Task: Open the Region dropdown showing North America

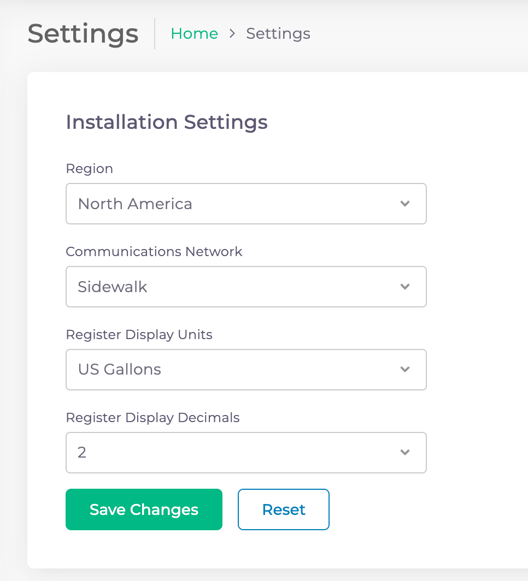Action: pos(246,204)
